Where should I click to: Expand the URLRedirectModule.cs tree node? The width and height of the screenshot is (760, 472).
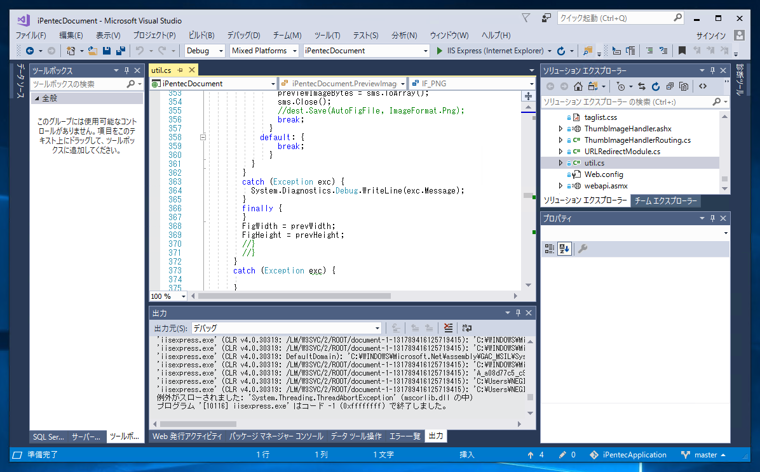point(560,151)
